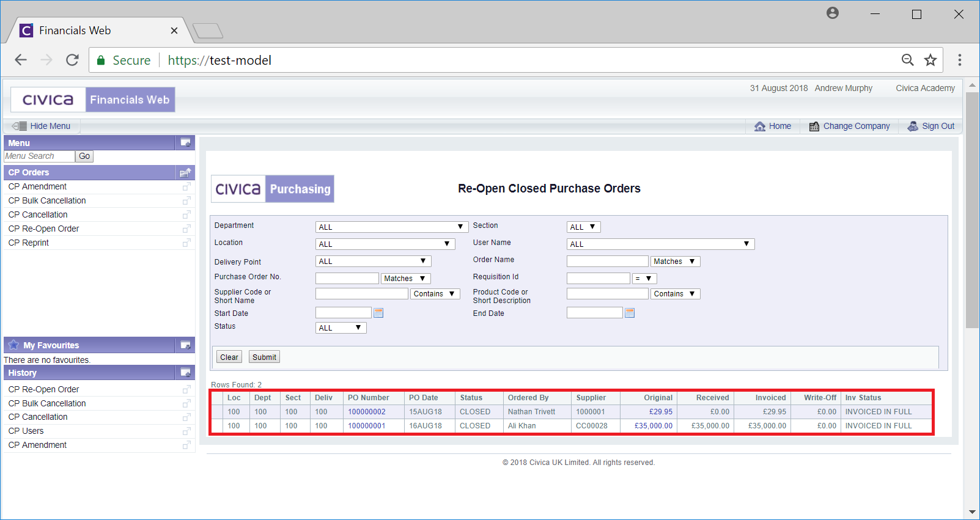The image size is (980, 520).
Task: Open the User Name dropdown
Action: point(660,244)
